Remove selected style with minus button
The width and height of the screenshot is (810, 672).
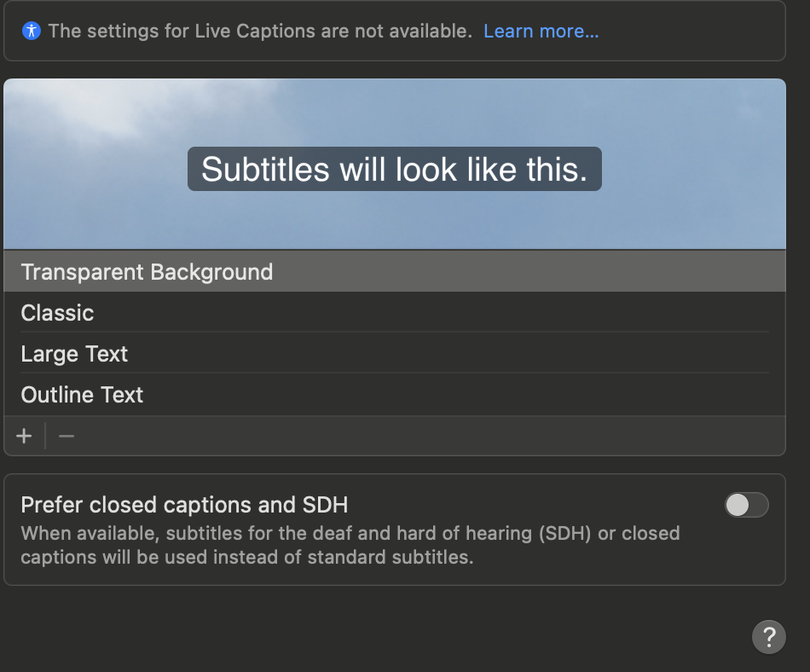67,436
